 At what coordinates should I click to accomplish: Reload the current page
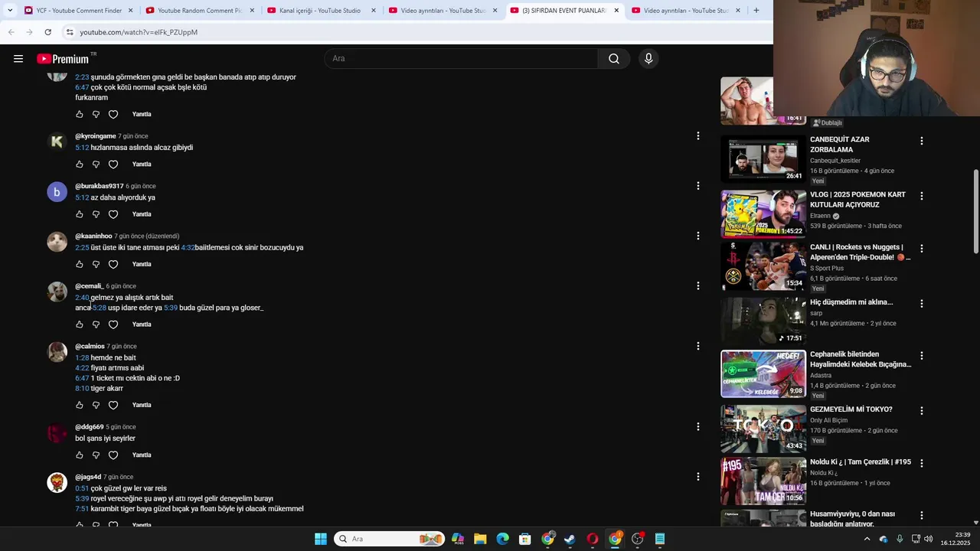(x=47, y=32)
